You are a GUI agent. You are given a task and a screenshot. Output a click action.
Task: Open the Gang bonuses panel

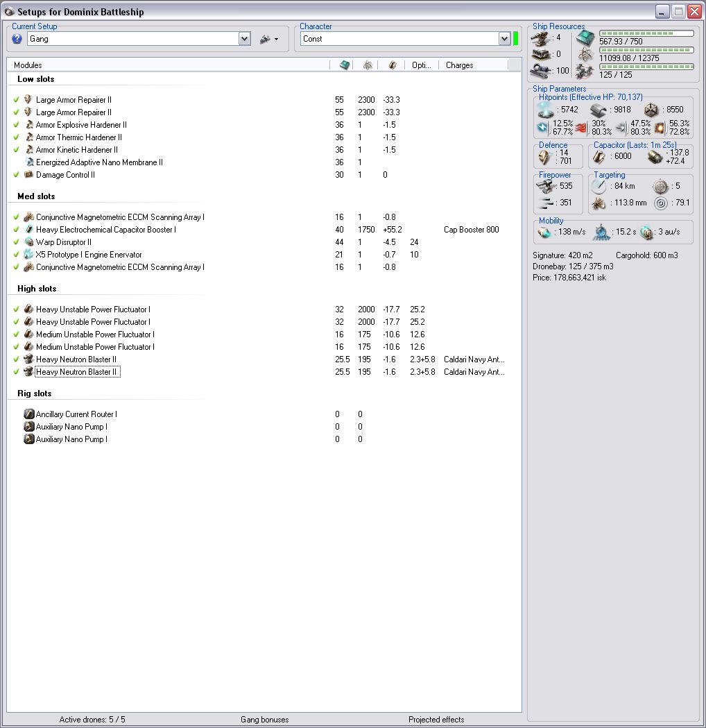click(x=264, y=720)
